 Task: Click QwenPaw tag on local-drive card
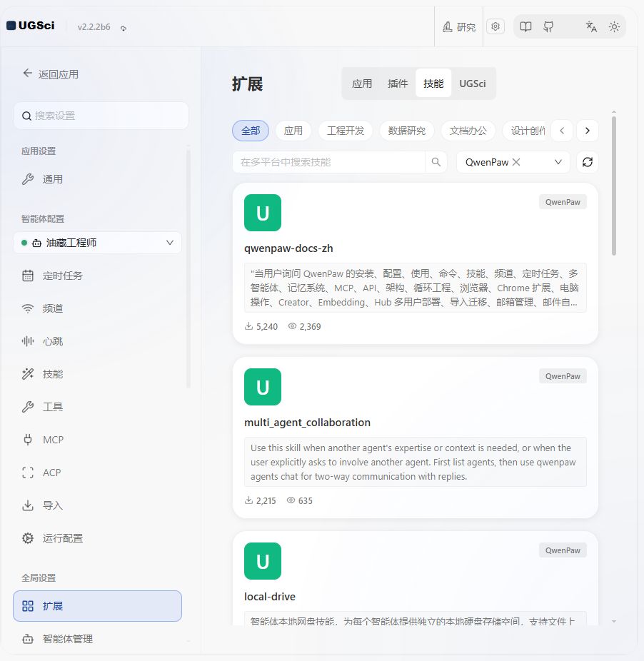click(x=563, y=550)
